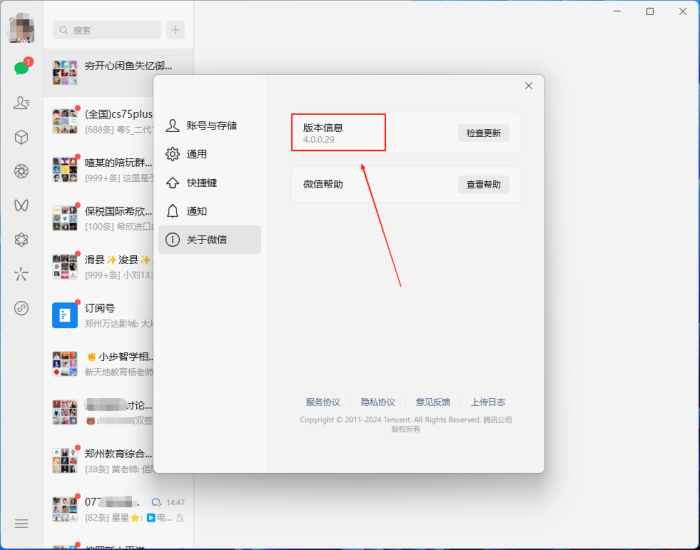Open the Mini Programs icon in sidebar
The image size is (700, 550).
(21, 308)
